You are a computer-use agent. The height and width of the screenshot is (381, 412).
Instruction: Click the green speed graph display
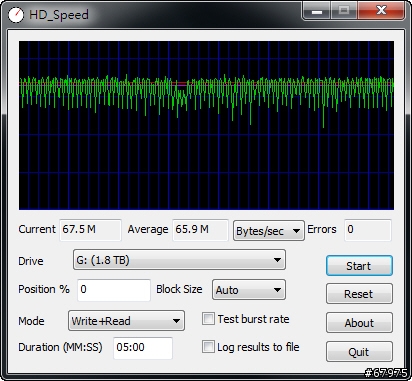point(206,126)
